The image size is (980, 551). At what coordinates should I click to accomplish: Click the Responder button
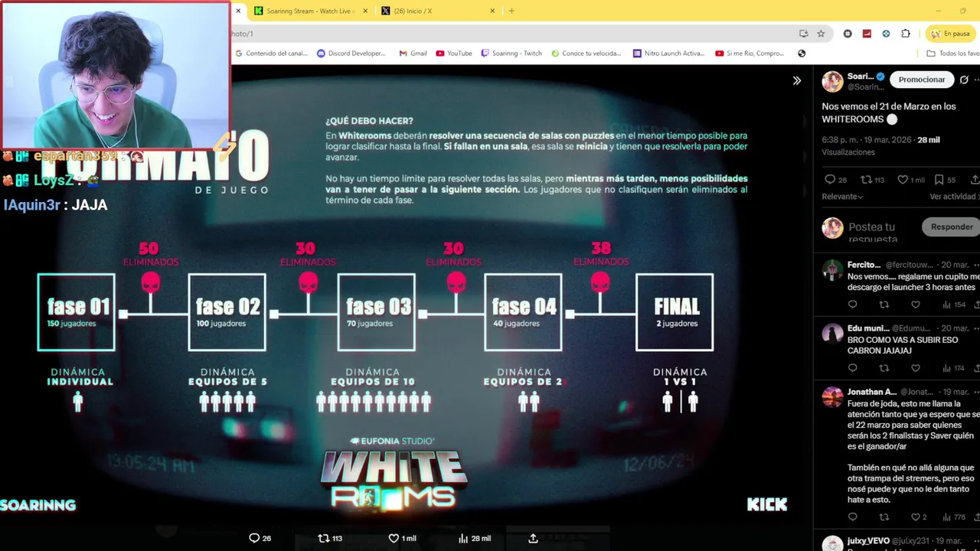pyautogui.click(x=952, y=227)
